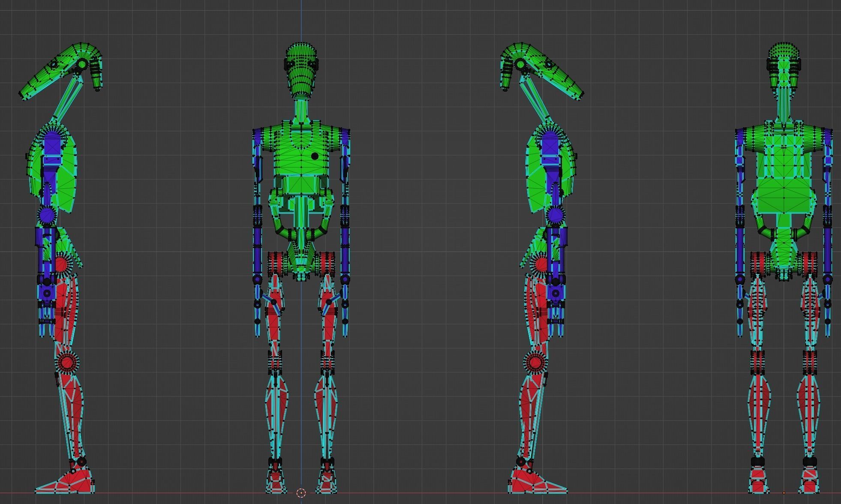The width and height of the screenshot is (841, 504).
Task: Select the red knee joint on right side-view droid
Action: (x=535, y=363)
